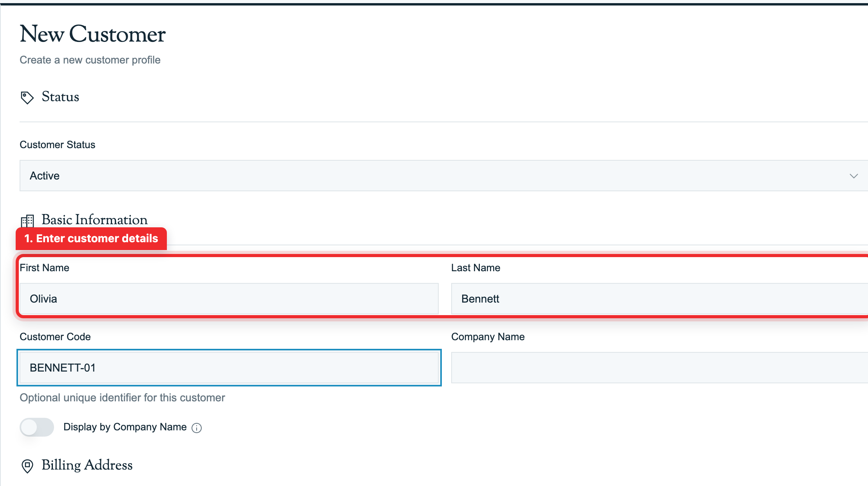Toggle the Display by Company Name switch
The height and width of the screenshot is (486, 868).
pos(37,427)
